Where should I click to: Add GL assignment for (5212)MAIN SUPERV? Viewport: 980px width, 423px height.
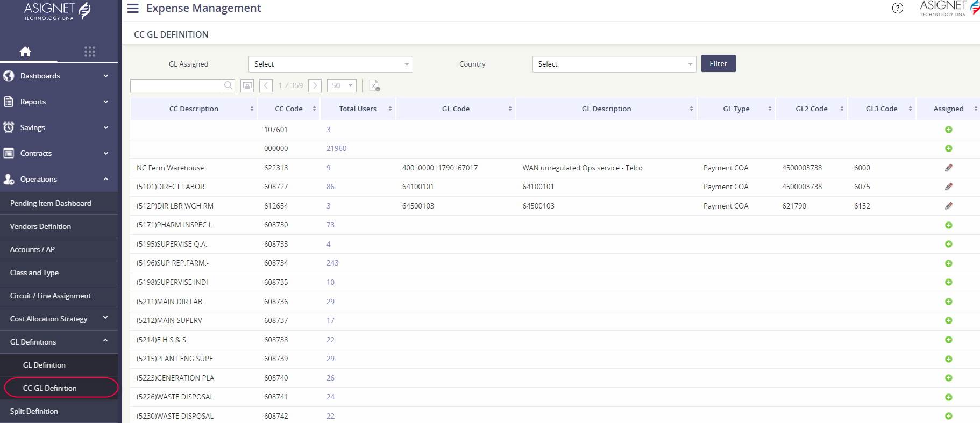949,320
